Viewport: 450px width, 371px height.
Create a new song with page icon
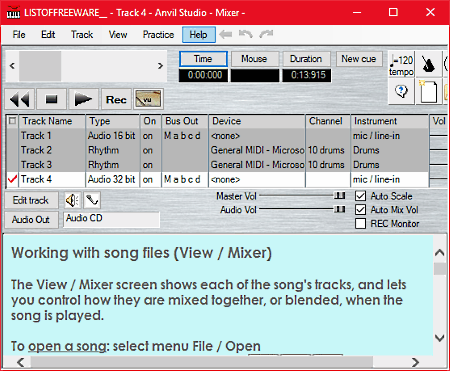pos(428,91)
